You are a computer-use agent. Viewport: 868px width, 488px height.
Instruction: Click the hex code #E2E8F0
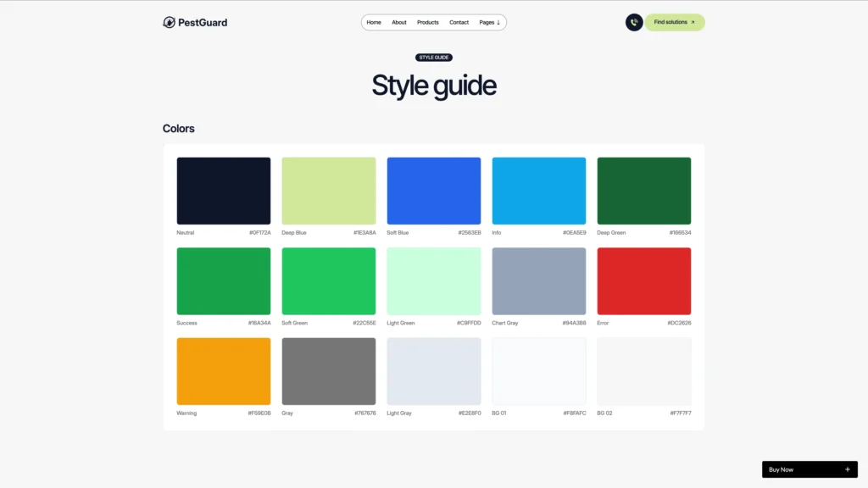click(x=470, y=413)
